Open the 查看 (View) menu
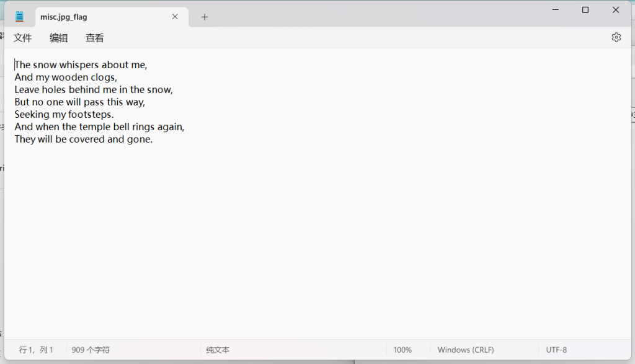Viewport: 635px width, 364px height. click(95, 38)
